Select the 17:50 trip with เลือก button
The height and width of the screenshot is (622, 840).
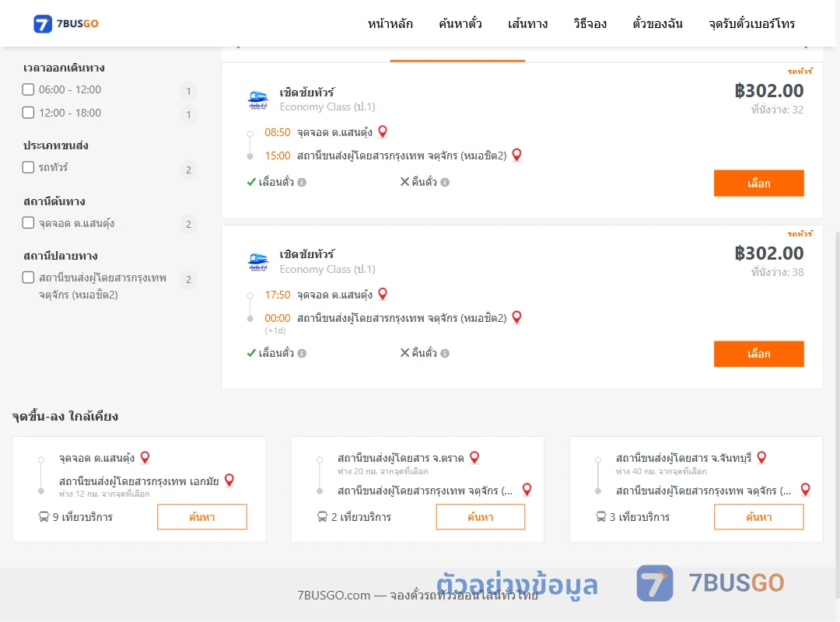point(758,354)
